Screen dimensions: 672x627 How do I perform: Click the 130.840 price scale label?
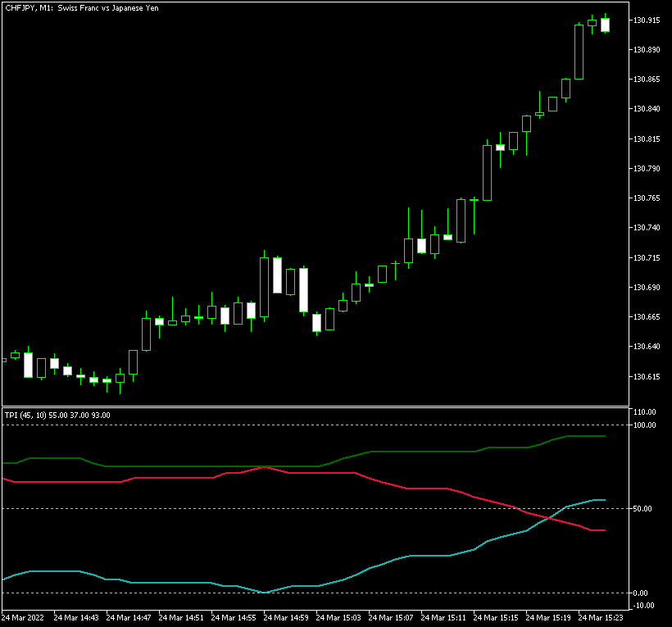pos(647,109)
